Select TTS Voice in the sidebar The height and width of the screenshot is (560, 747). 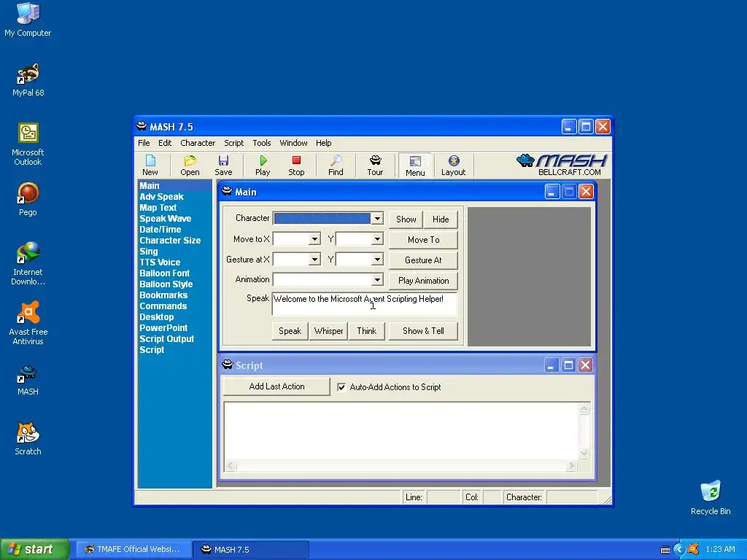coord(160,262)
